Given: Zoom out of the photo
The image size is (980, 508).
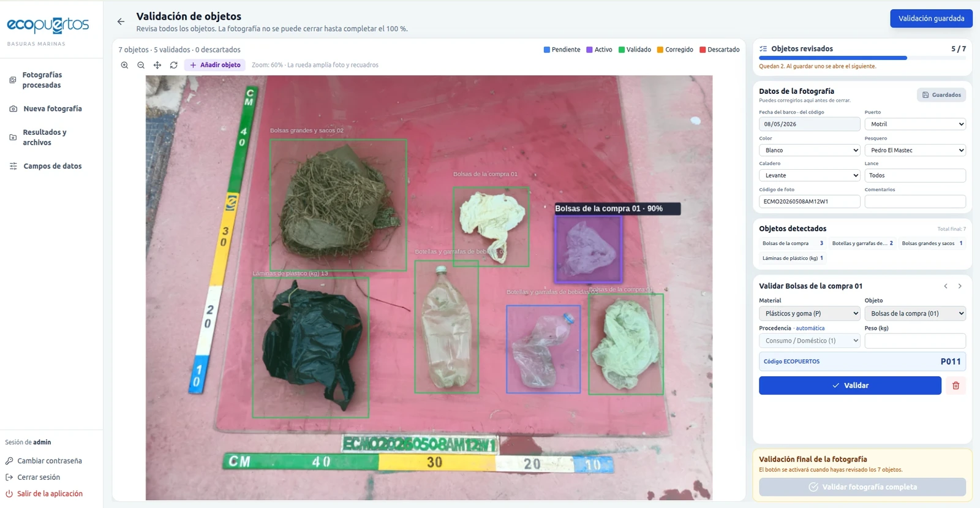Looking at the screenshot, I should (141, 65).
